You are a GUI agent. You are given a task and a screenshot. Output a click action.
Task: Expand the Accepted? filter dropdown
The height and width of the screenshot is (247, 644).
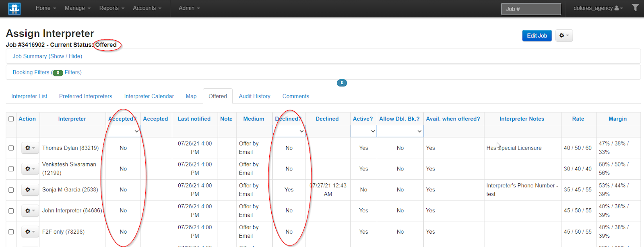coord(123,131)
